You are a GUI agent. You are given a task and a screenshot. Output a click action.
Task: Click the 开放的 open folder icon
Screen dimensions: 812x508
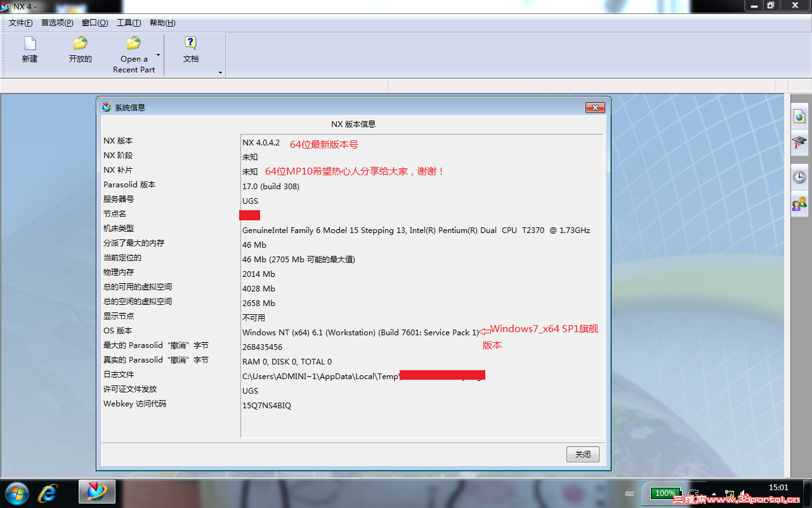(x=80, y=43)
